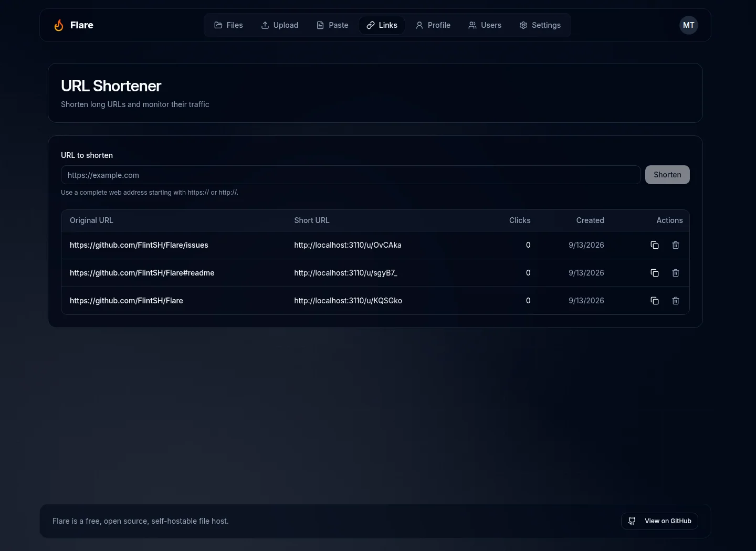Open the Profile page

coord(433,25)
